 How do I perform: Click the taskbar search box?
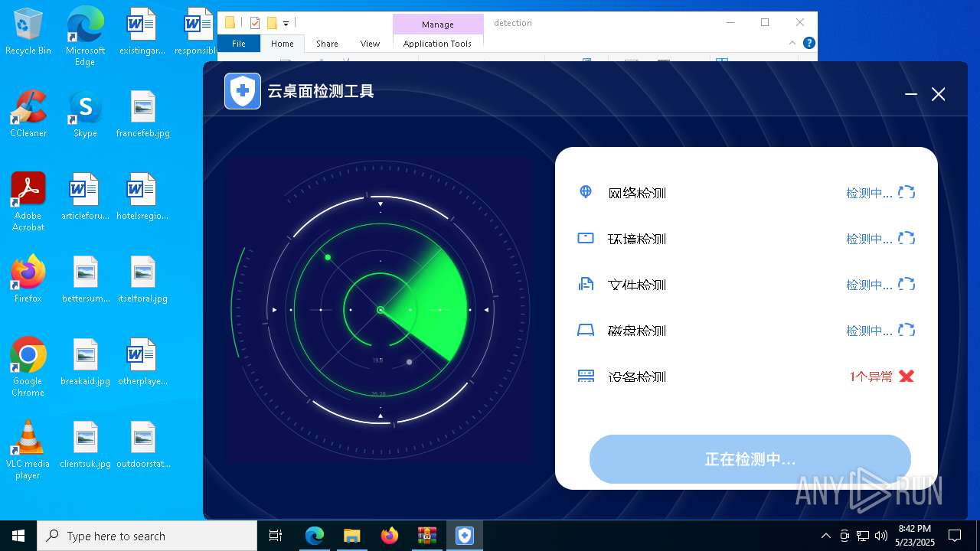(x=147, y=536)
